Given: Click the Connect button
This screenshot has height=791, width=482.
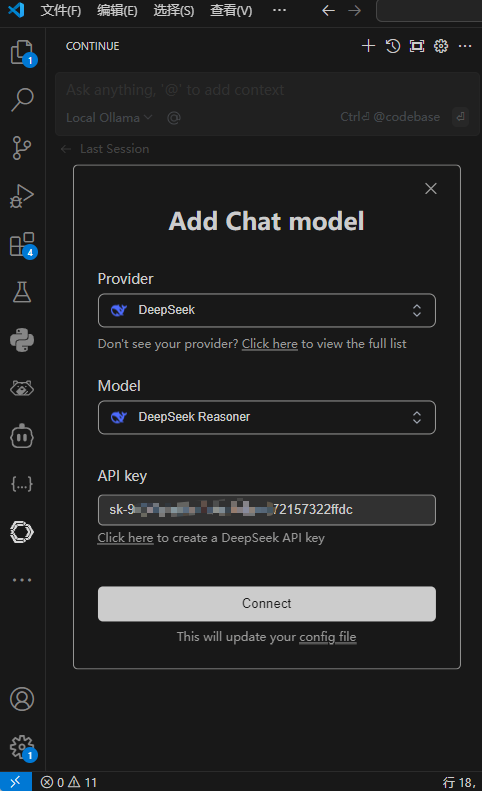Looking at the screenshot, I should tap(266, 604).
